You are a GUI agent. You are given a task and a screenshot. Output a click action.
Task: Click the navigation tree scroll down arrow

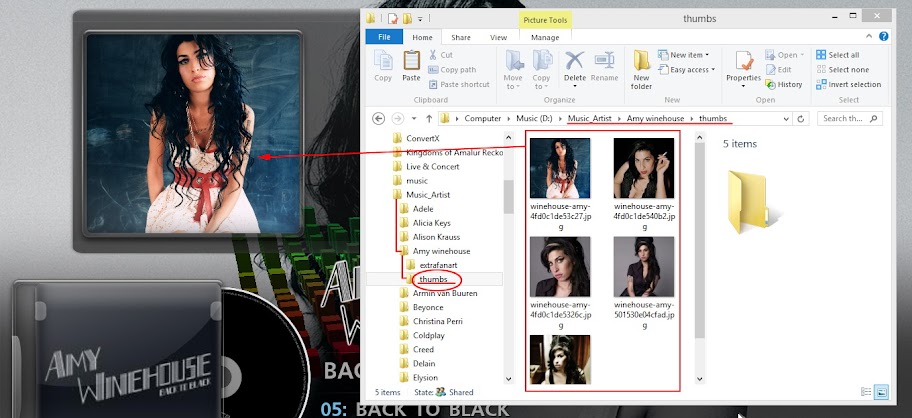pos(508,378)
